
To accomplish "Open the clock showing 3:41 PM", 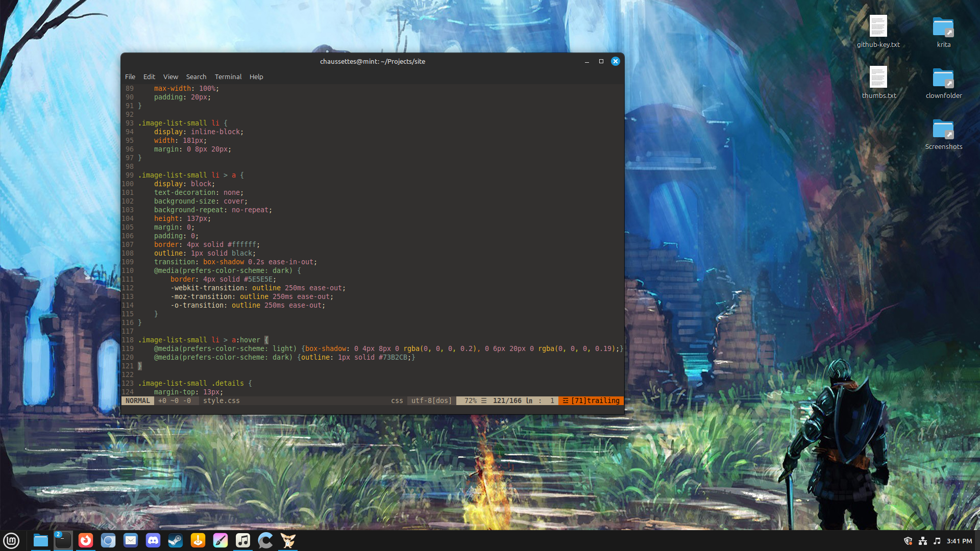I will pyautogui.click(x=959, y=541).
